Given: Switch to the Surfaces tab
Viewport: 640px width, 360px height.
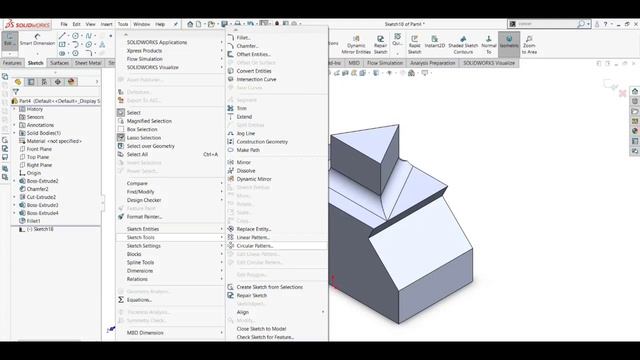Looking at the screenshot, I should [60, 63].
